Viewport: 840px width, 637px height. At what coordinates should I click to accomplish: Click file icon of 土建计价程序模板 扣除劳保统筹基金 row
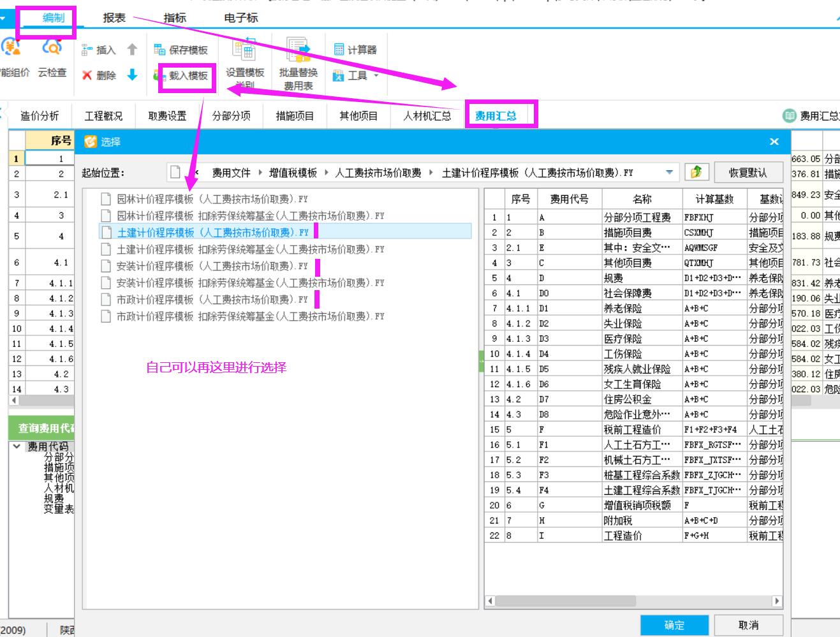click(106, 249)
